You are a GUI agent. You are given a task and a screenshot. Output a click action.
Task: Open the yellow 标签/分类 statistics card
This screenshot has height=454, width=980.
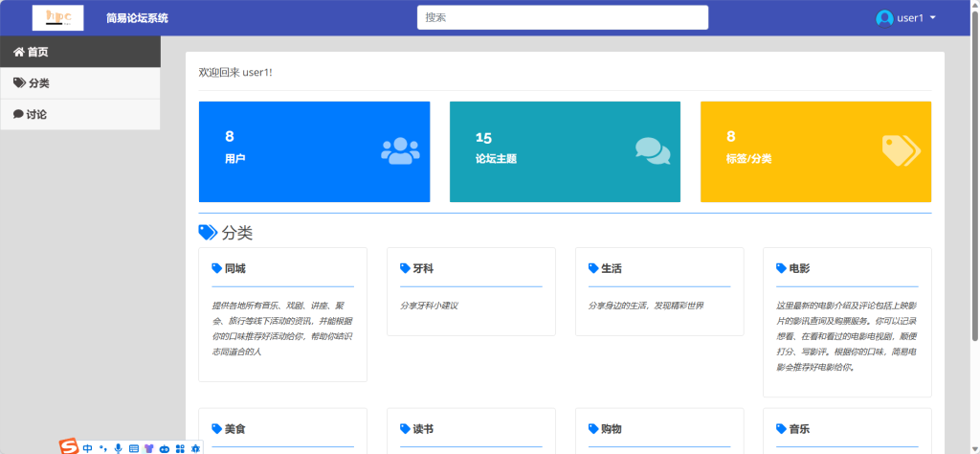(815, 152)
